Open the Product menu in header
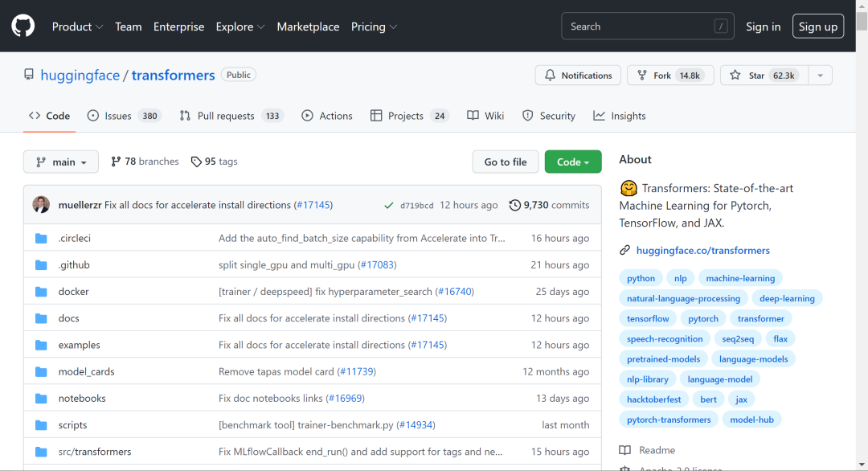This screenshot has width=868, height=471. pos(77,27)
